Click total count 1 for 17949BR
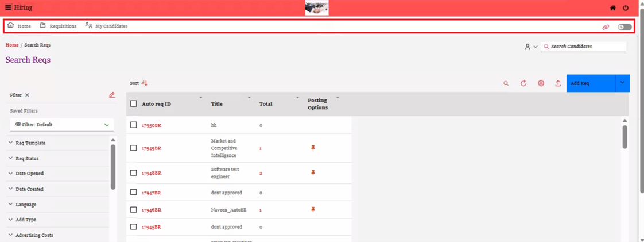 261,148
